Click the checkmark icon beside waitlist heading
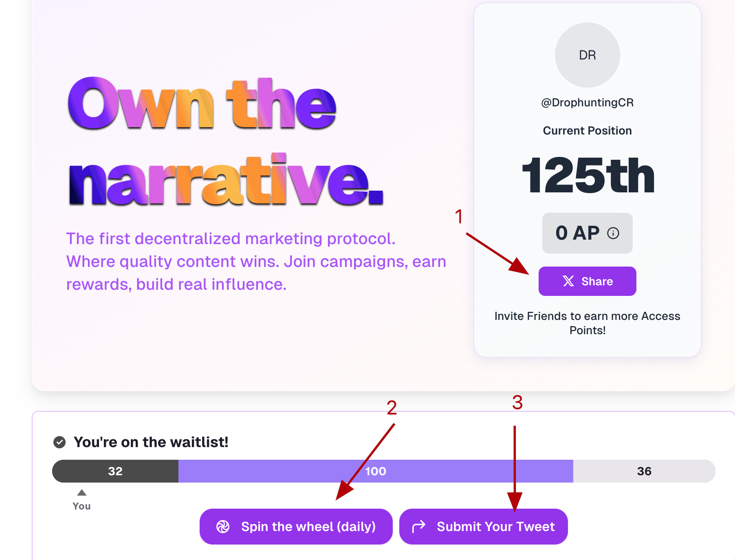This screenshot has width=735, height=560. pos(59,442)
